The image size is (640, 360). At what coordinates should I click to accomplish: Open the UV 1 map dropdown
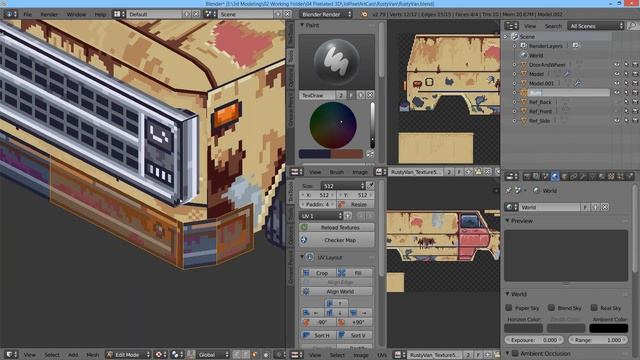[320, 216]
